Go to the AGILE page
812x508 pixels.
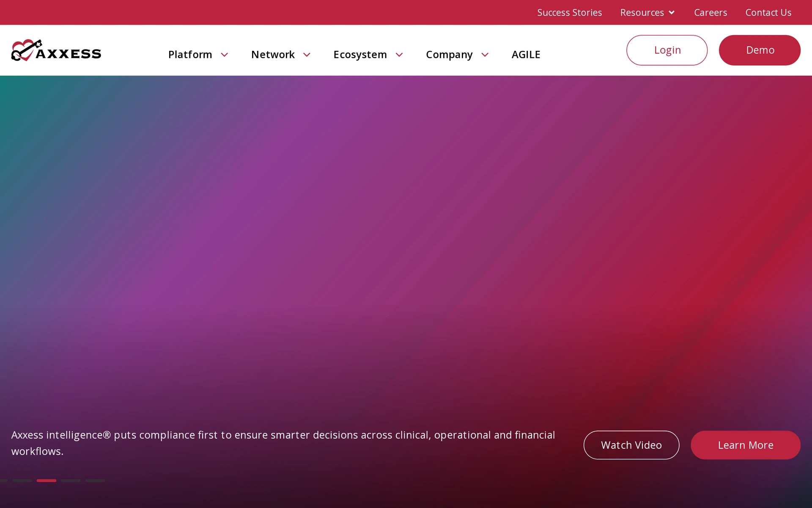pyautogui.click(x=526, y=55)
